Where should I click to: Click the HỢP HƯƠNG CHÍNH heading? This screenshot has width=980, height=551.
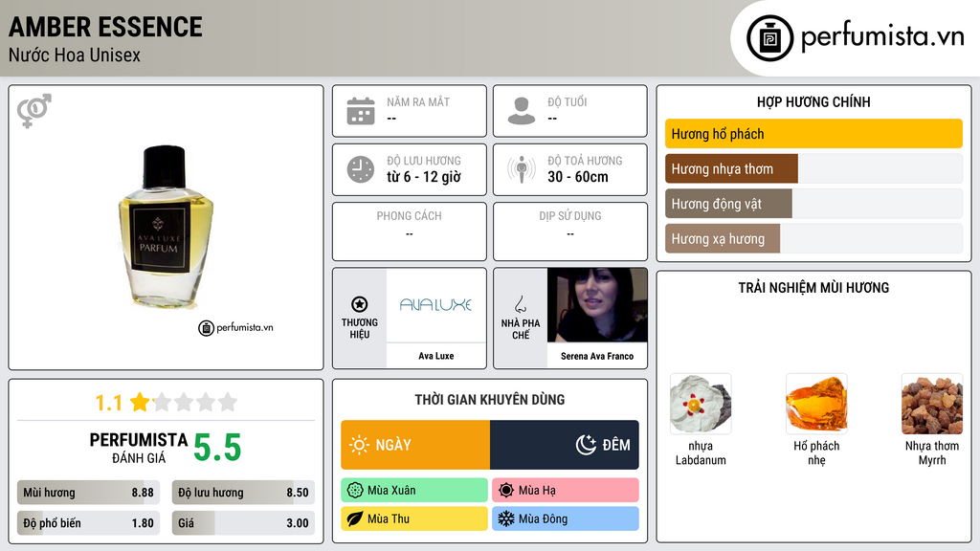(813, 101)
